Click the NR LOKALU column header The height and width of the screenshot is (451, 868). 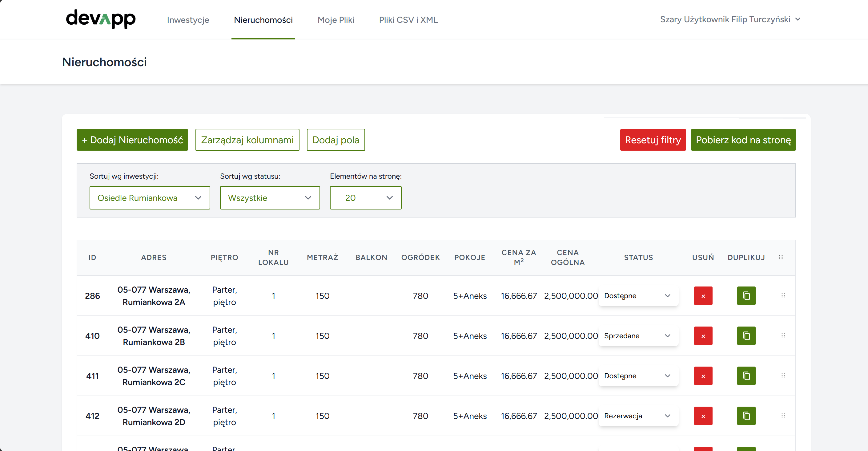[x=273, y=257]
